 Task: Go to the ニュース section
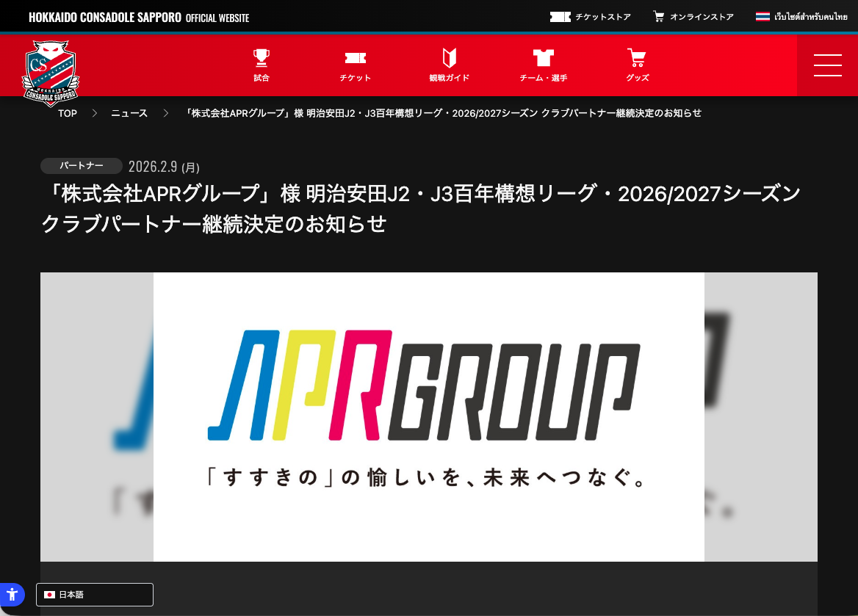click(129, 113)
